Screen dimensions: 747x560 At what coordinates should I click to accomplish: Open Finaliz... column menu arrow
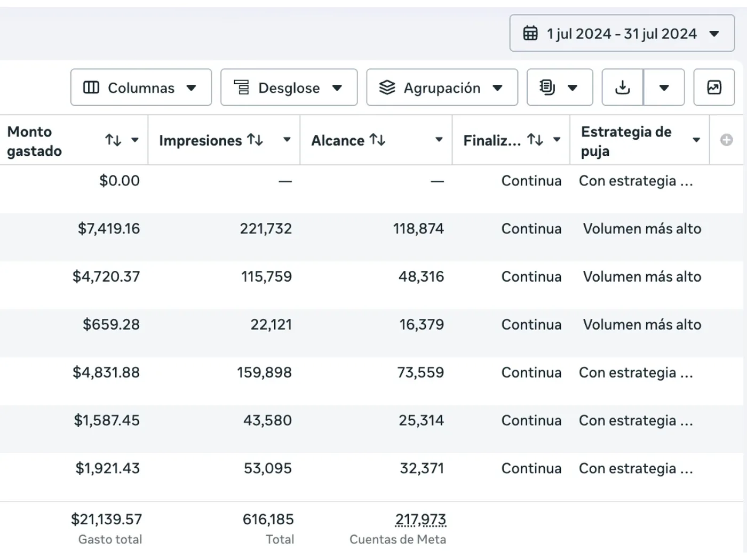[x=557, y=140]
